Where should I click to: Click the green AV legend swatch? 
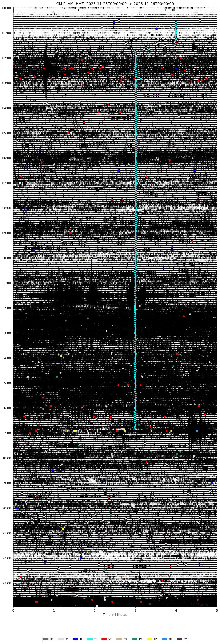(x=134, y=639)
